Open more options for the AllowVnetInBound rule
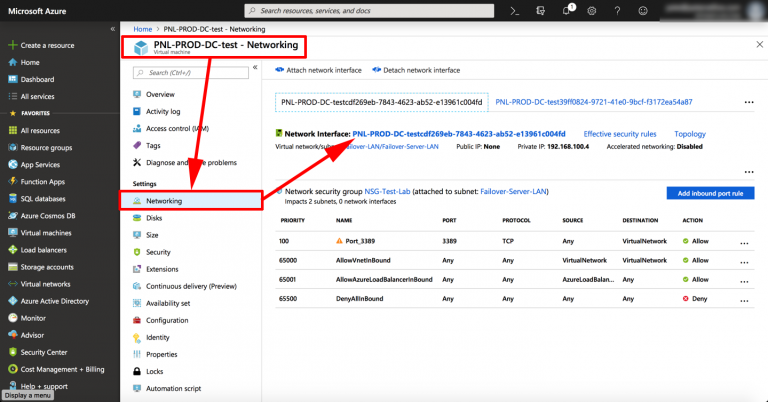Viewport: 768px width, 402px height. click(x=744, y=261)
